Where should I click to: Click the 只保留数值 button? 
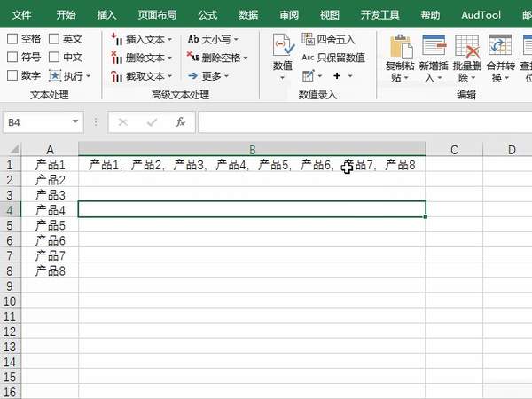coord(333,58)
